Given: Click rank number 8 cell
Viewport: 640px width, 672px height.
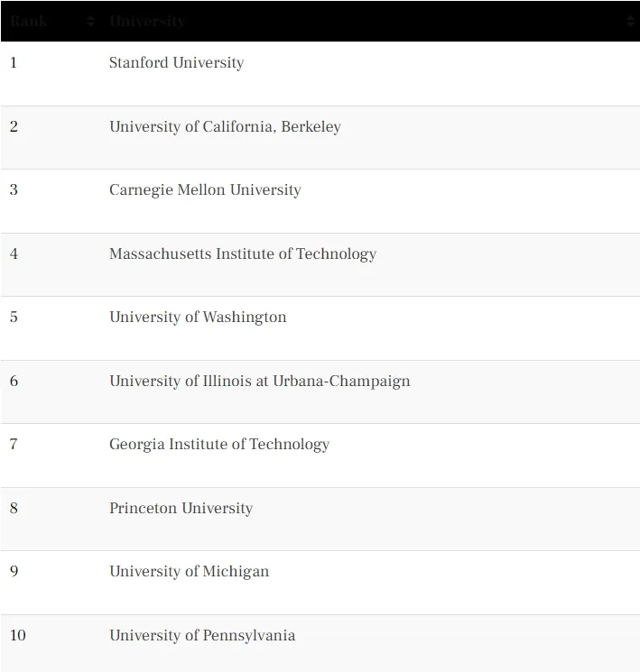Looking at the screenshot, I should [x=14, y=509].
